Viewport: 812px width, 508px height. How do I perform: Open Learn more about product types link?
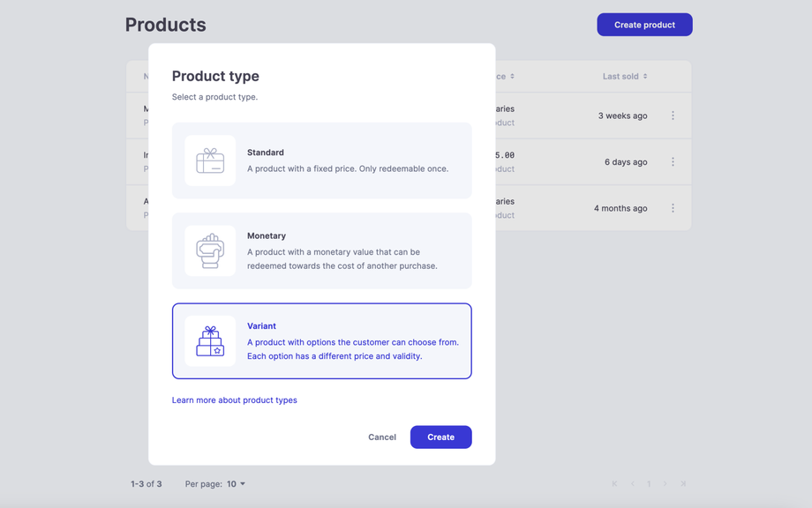[234, 400]
